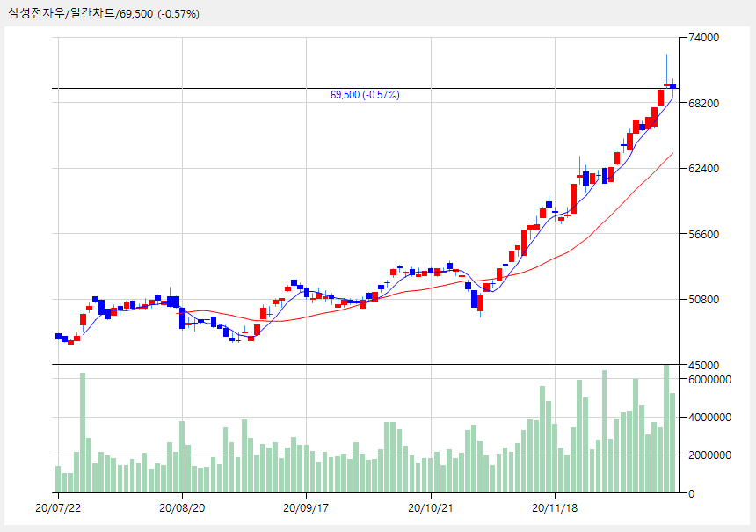The height and width of the screenshot is (532, 756).
Task: Click the 68200 price axis label
Action: [704, 103]
